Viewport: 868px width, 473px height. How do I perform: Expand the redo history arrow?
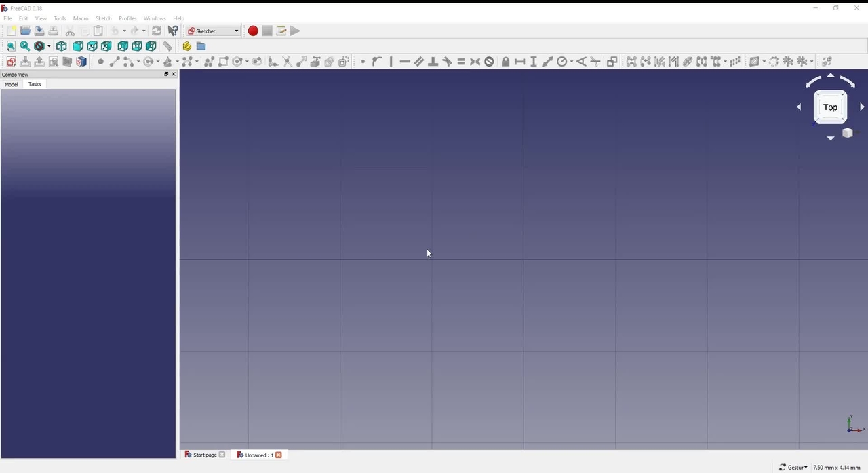click(x=144, y=31)
